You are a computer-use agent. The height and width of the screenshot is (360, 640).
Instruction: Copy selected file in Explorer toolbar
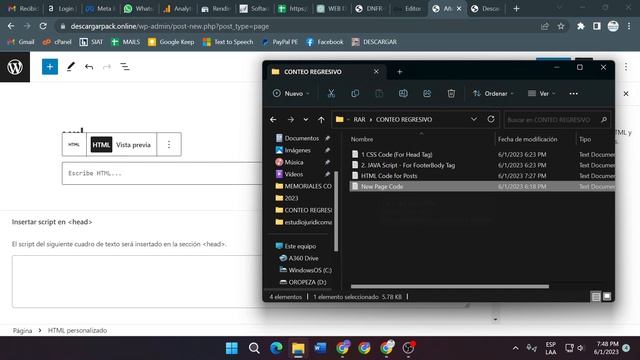pos(355,93)
